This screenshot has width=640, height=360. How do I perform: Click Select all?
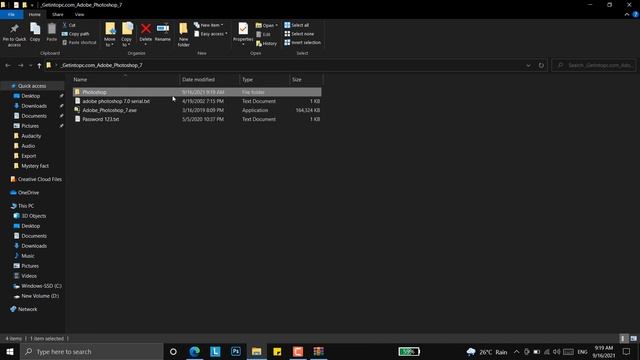[297, 25]
